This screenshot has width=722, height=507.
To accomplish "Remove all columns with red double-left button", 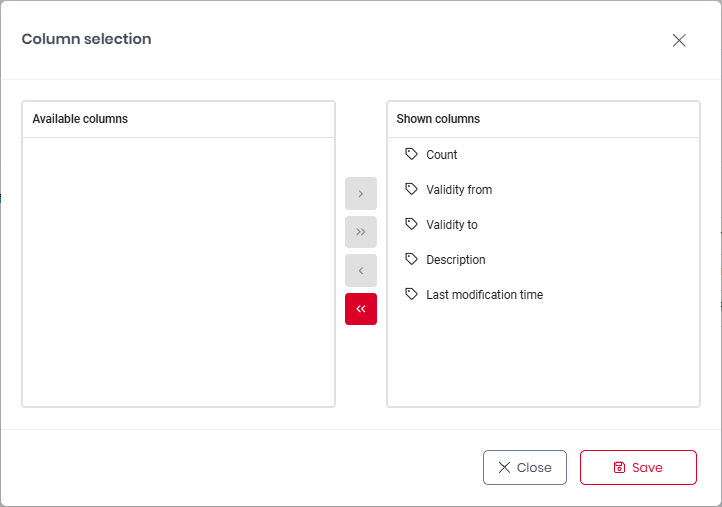I will point(361,309).
